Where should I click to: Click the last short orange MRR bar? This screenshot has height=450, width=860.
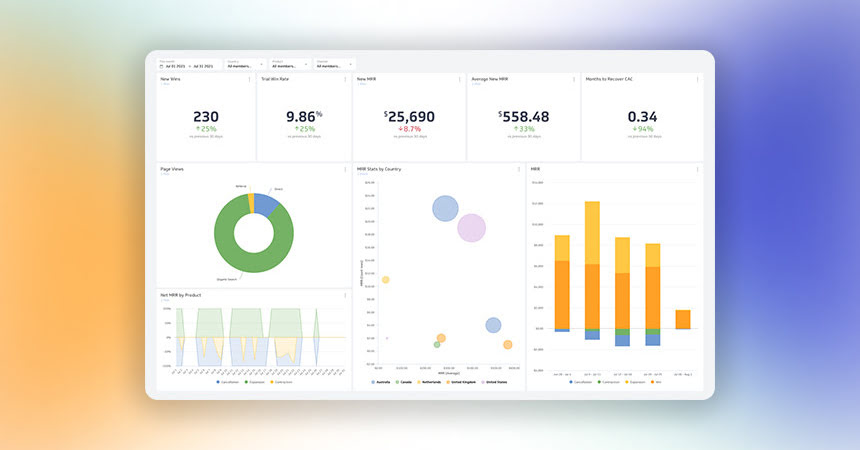[683, 319]
